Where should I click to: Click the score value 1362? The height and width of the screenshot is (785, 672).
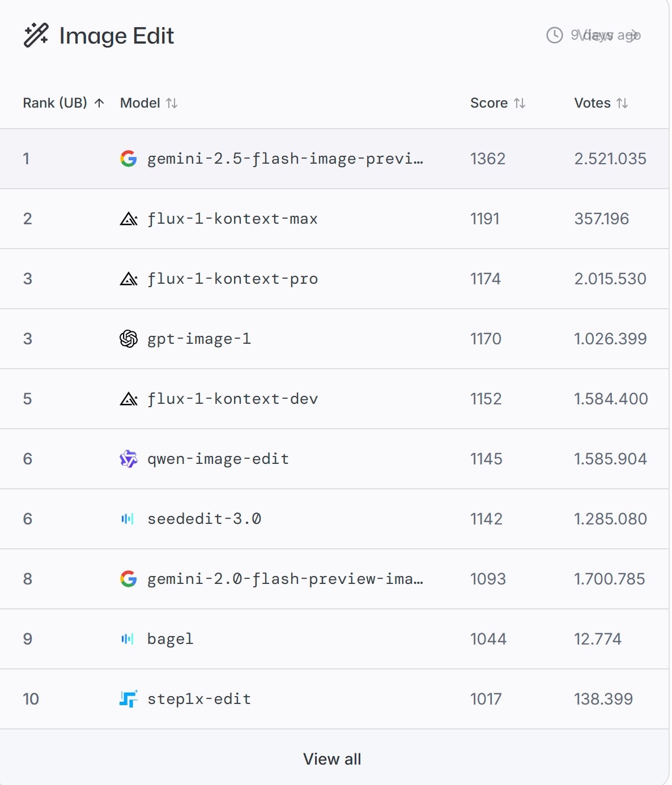click(488, 159)
